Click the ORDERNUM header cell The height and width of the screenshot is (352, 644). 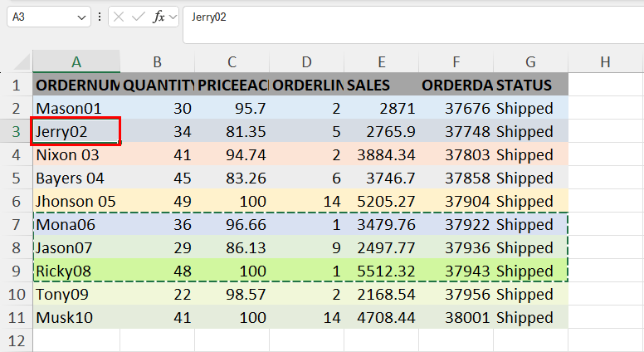[x=76, y=85]
